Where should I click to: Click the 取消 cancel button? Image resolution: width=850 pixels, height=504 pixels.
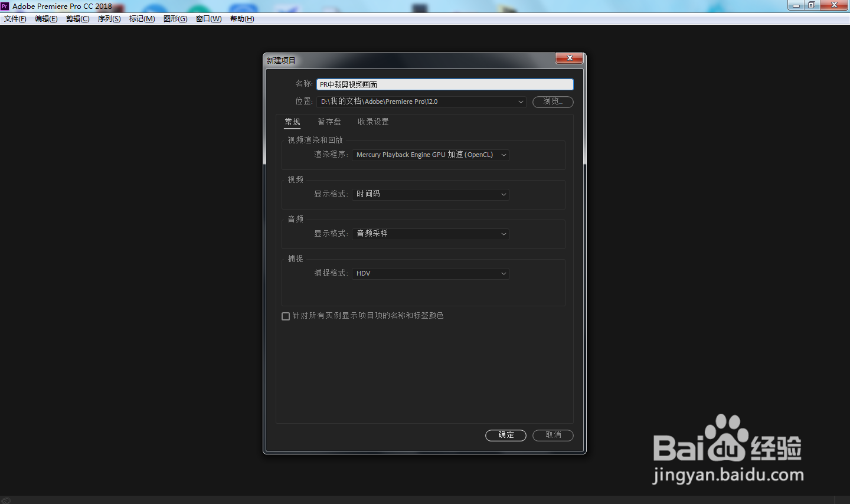pyautogui.click(x=553, y=435)
